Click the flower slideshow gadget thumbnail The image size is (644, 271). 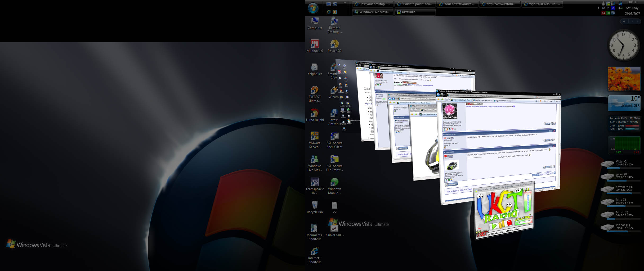click(624, 79)
